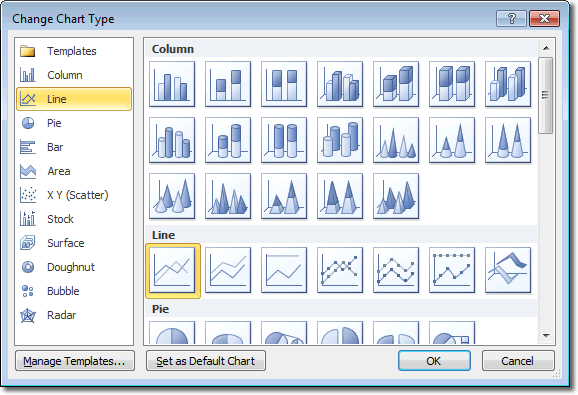This screenshot has width=578, height=395.
Task: Click the Manage Templates button
Action: tap(75, 361)
